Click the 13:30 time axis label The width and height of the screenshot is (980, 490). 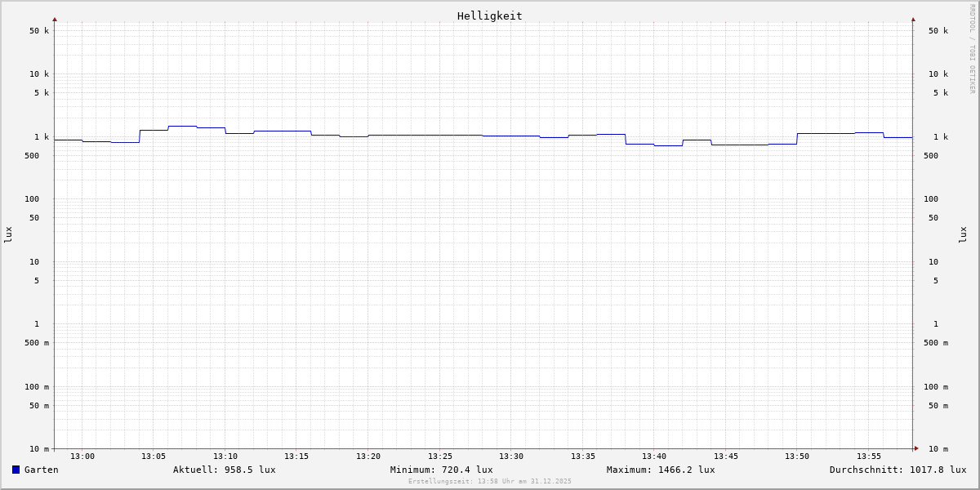(x=511, y=457)
